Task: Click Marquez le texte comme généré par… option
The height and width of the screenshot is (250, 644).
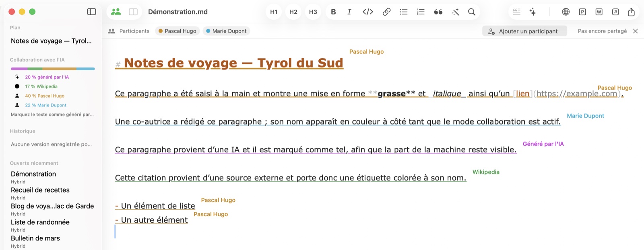Action: coord(52,115)
